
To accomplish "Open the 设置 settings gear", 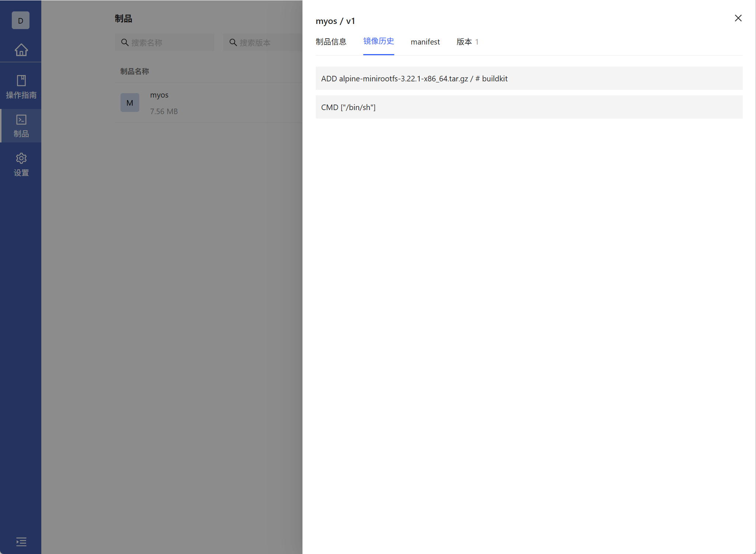I will click(x=21, y=165).
